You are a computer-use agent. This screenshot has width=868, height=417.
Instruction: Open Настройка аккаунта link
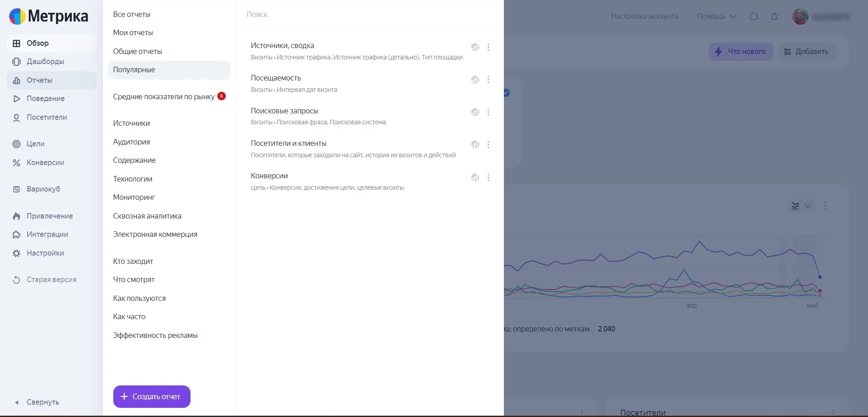[645, 16]
